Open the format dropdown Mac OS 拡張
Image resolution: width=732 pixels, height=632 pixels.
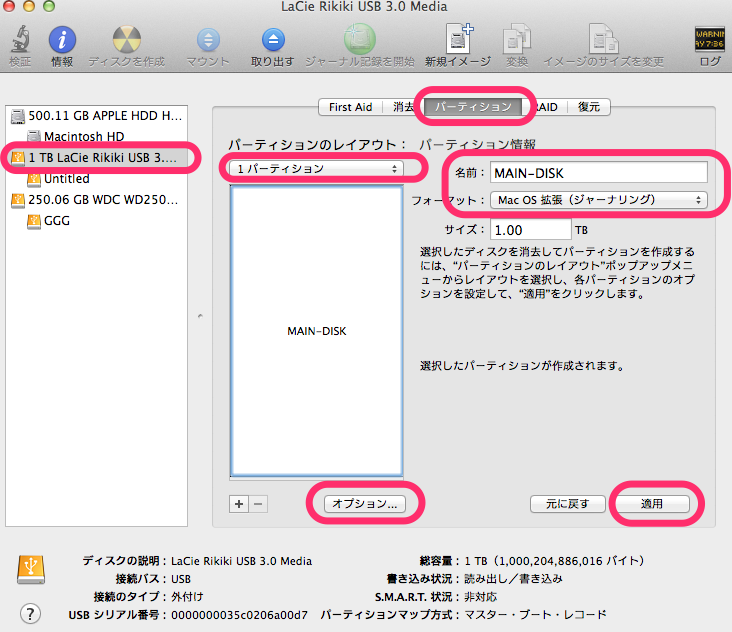click(598, 200)
